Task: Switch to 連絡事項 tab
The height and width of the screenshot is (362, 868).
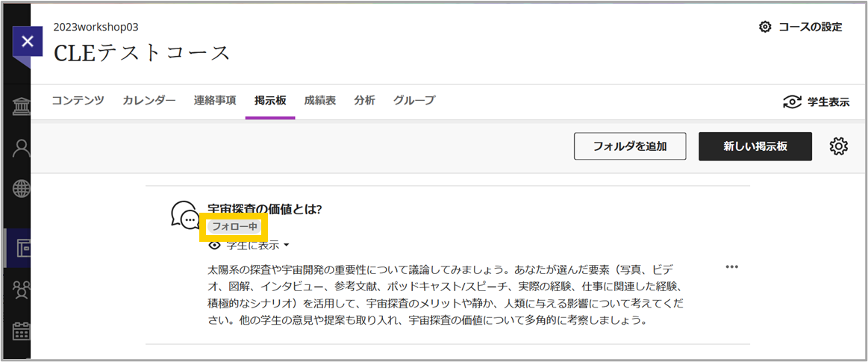Action: coord(215,101)
